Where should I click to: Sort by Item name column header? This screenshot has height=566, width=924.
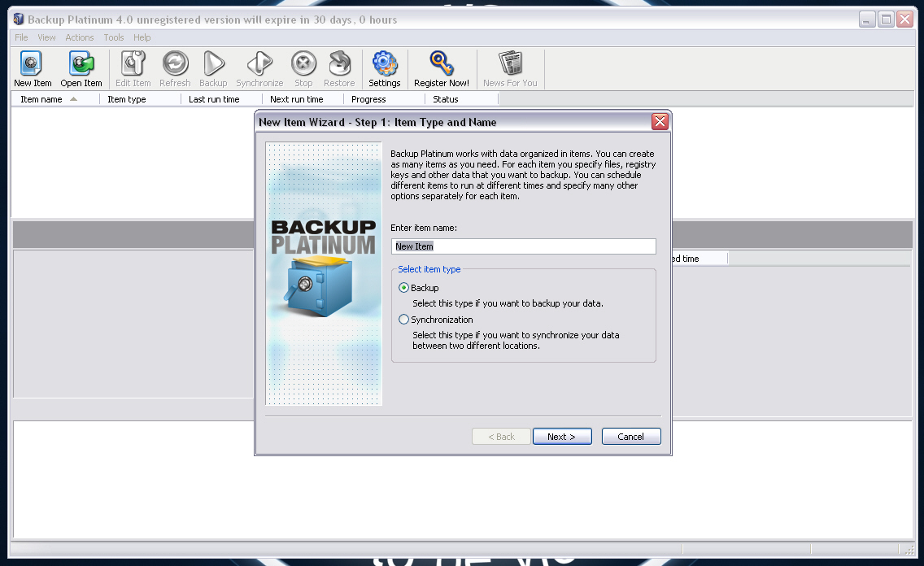click(x=55, y=99)
